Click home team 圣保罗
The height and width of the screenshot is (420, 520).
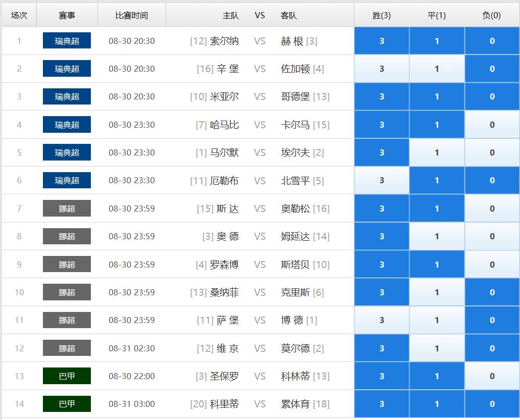(224, 376)
